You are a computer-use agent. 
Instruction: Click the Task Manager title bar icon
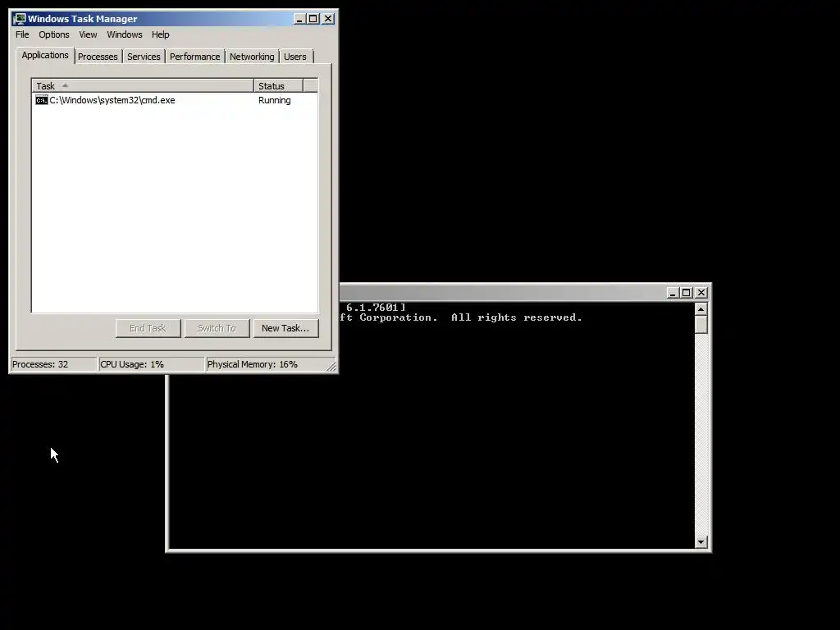pos(20,19)
